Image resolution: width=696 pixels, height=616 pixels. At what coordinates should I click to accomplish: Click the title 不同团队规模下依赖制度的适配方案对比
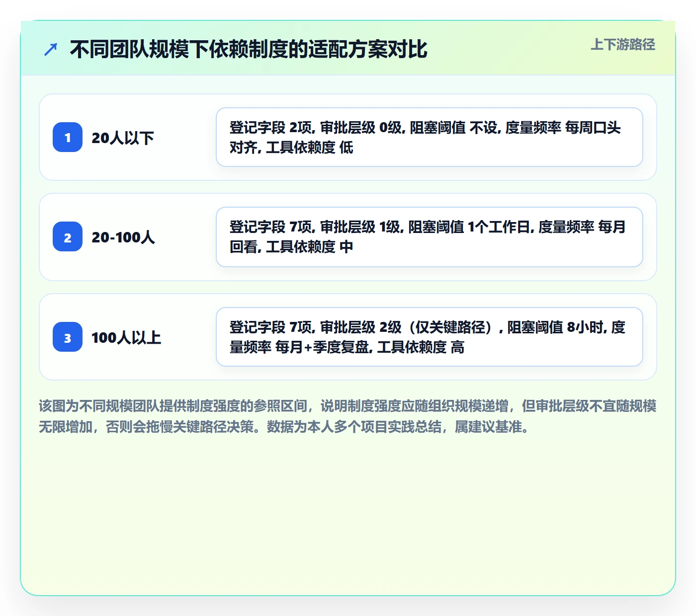249,49
